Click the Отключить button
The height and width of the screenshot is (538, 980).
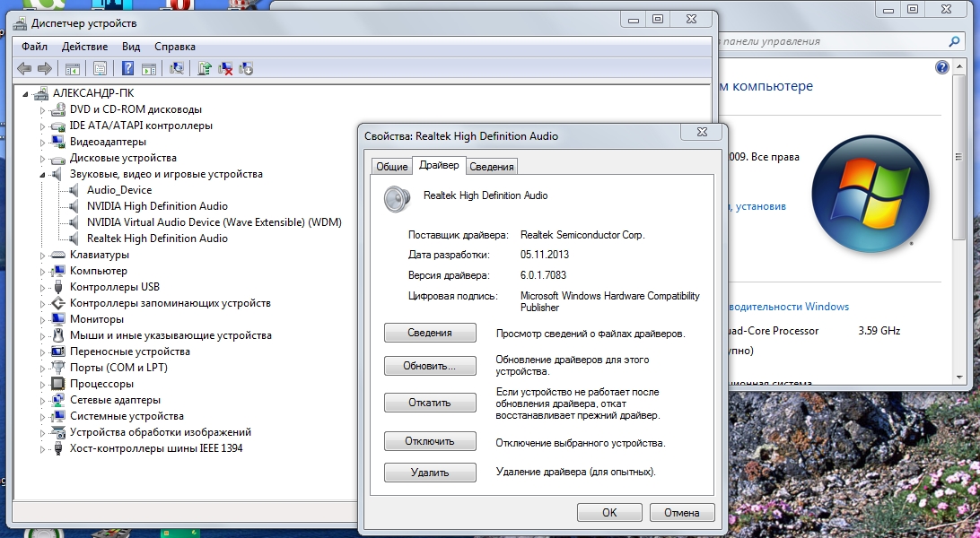point(430,441)
